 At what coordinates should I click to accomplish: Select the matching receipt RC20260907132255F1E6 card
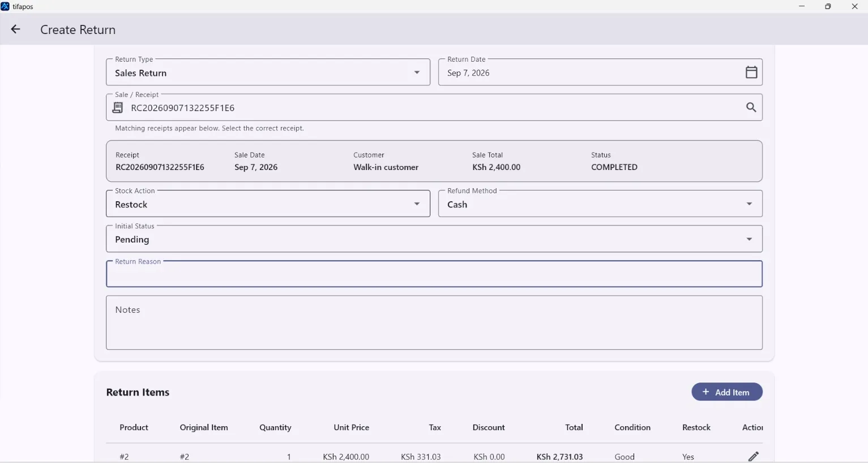(434, 162)
